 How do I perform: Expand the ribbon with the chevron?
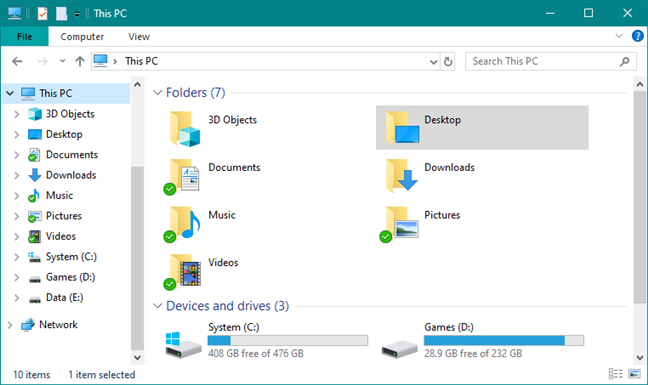(x=619, y=36)
